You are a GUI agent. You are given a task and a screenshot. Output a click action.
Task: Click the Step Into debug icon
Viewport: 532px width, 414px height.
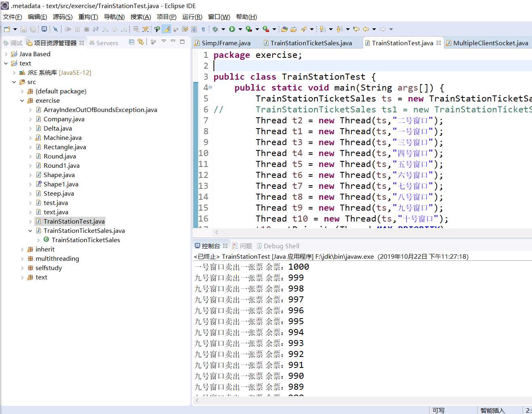(x=105, y=29)
